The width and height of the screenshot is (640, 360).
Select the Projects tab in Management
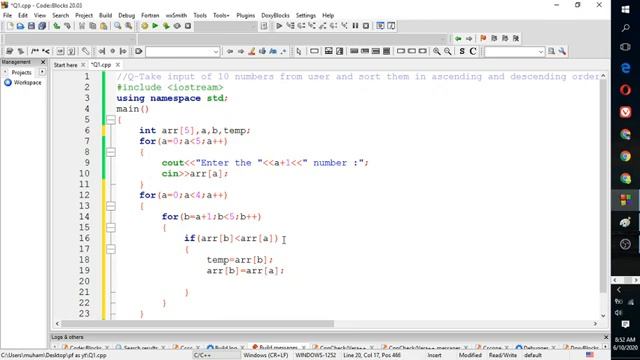pos(21,72)
